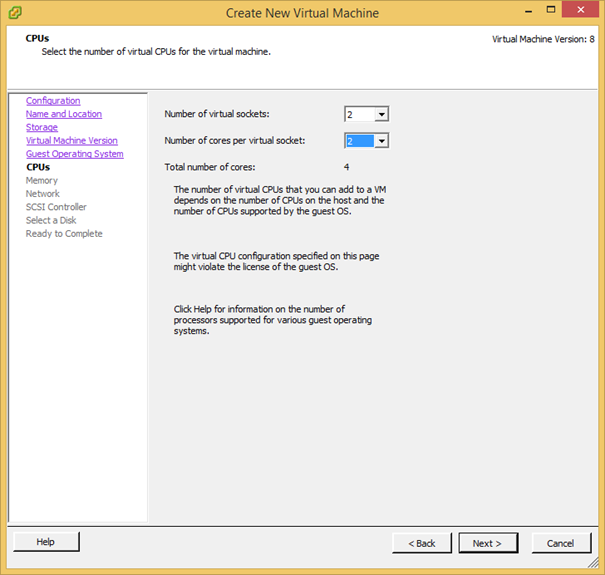Click the Help button
The width and height of the screenshot is (605, 575).
46,542
